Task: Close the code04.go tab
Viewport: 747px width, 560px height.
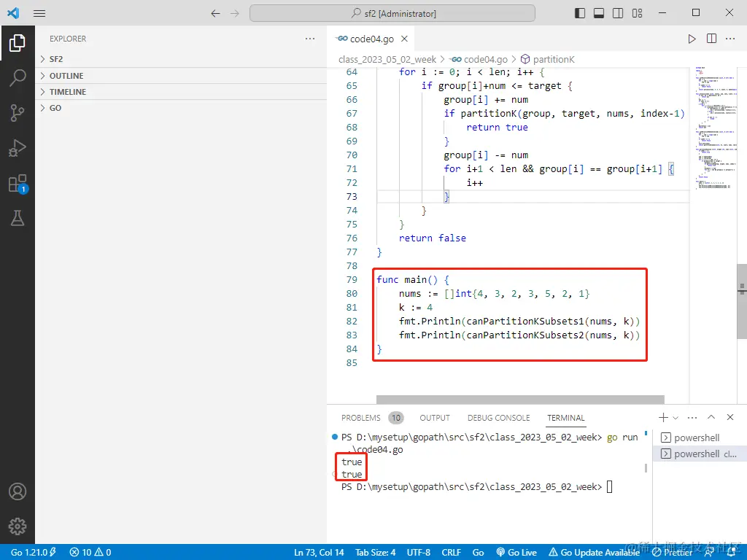Action: click(404, 39)
